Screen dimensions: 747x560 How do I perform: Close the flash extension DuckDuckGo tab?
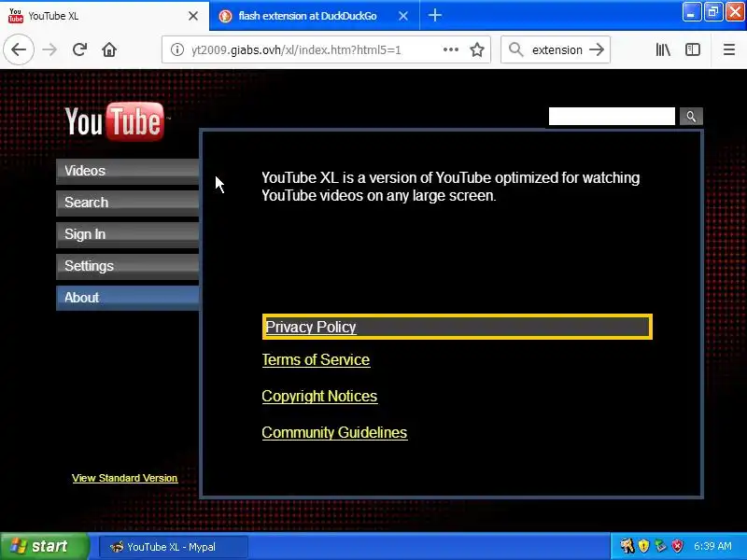tap(403, 16)
